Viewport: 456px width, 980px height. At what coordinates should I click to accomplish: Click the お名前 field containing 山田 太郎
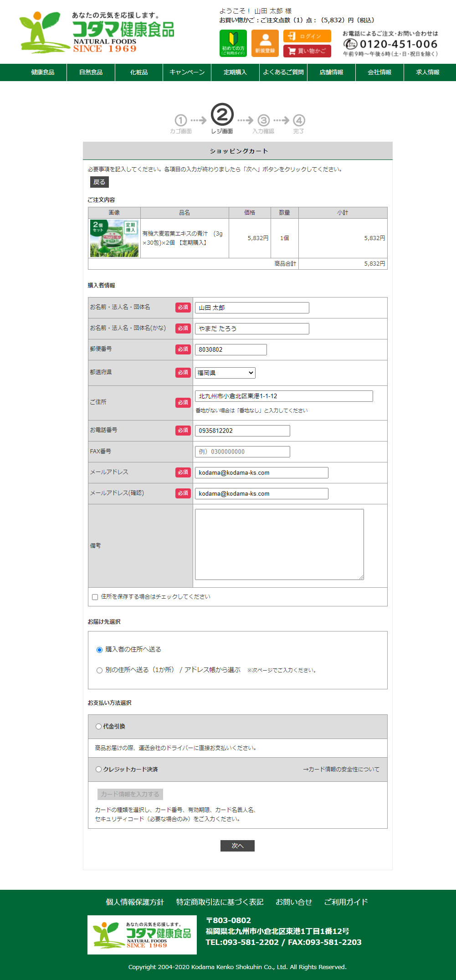click(x=252, y=308)
